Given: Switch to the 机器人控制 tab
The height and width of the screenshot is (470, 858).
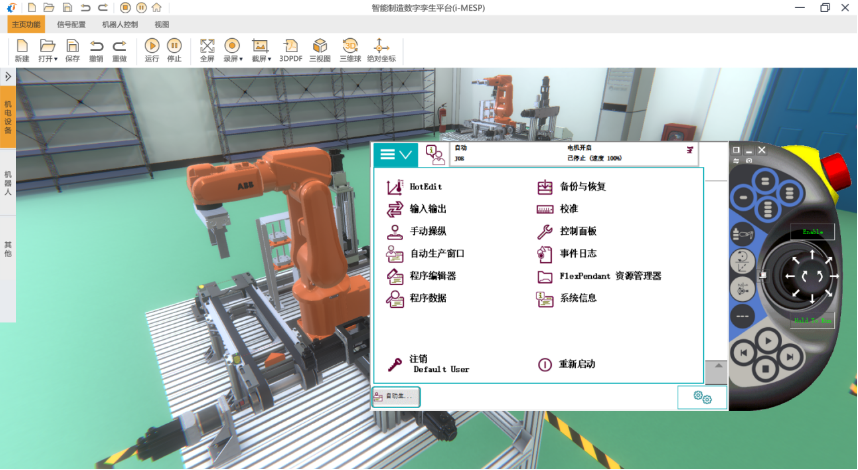Looking at the screenshot, I should click(120, 24).
